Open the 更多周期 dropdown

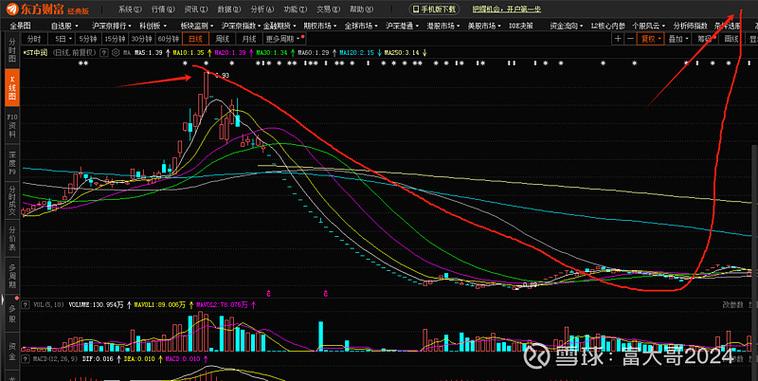pos(284,39)
